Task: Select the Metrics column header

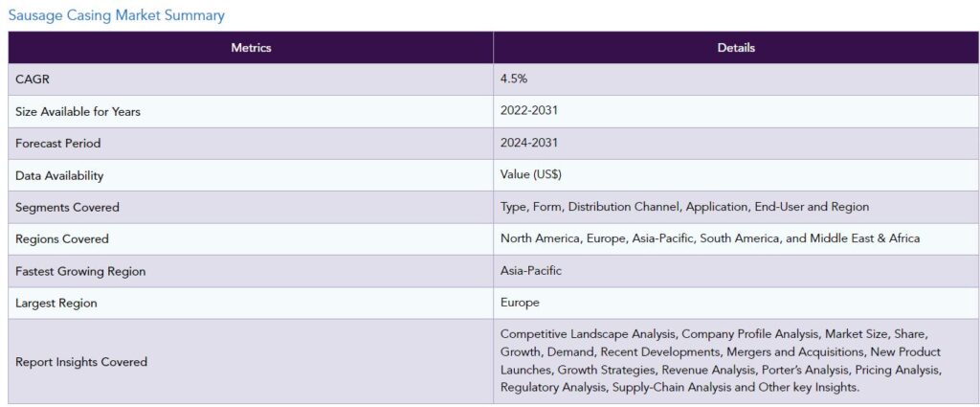Action: point(251,48)
